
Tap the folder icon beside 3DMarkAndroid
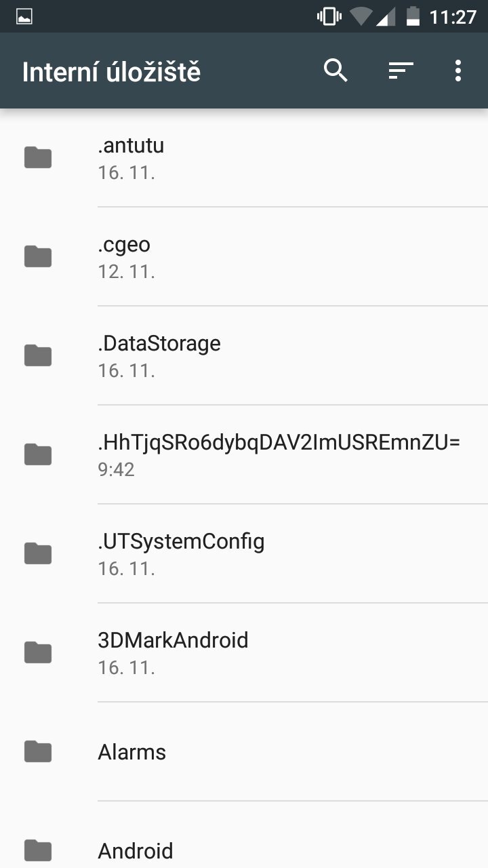pos(38,652)
